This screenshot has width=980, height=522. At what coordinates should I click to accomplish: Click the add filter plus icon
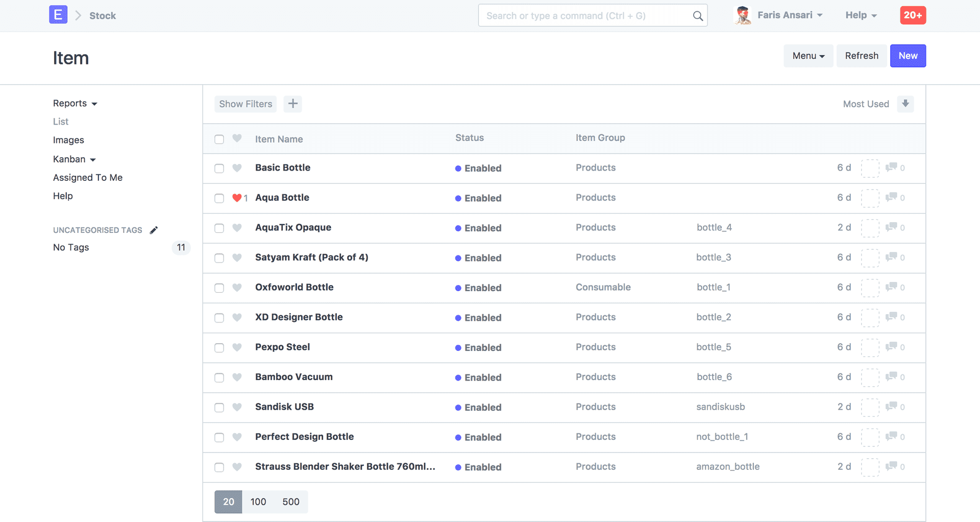pos(292,104)
